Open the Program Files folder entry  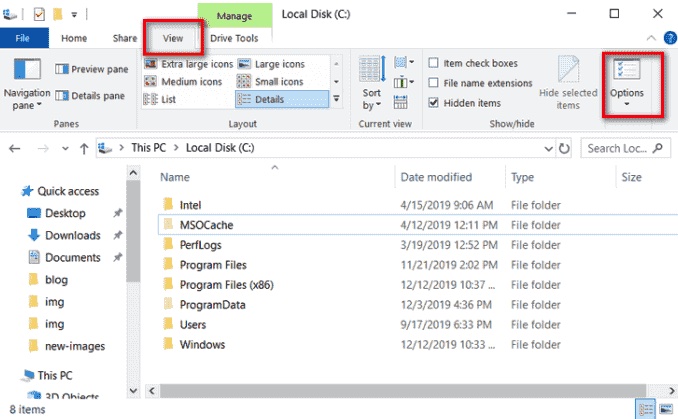tap(213, 265)
